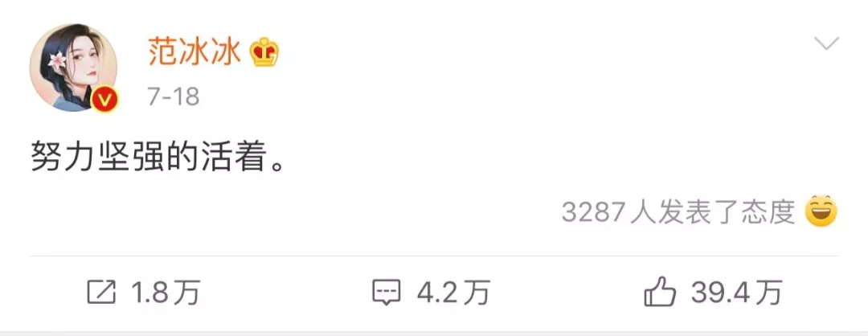This screenshot has height=336, width=868.
Task: Click blank space right of post text
Action: click(x=554, y=156)
